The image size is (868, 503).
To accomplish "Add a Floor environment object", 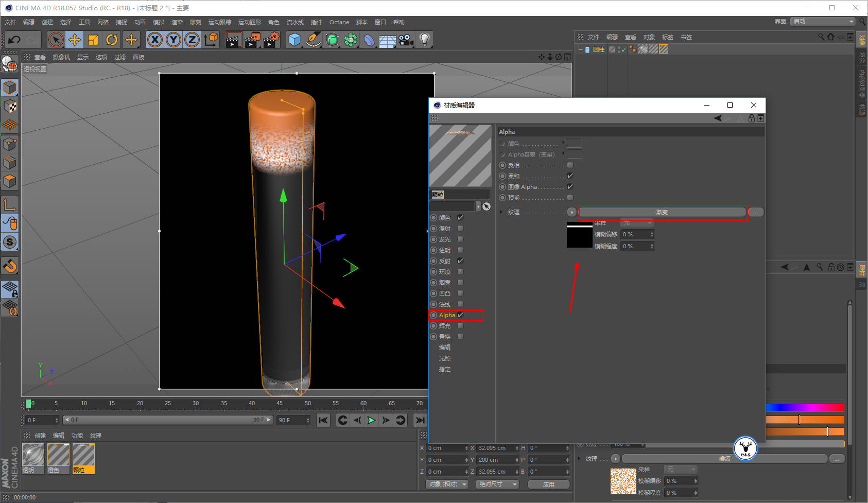I will point(388,40).
